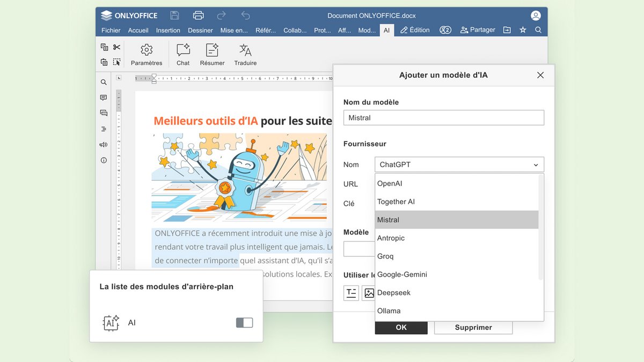Switch to the Aff... tab

[345, 31]
